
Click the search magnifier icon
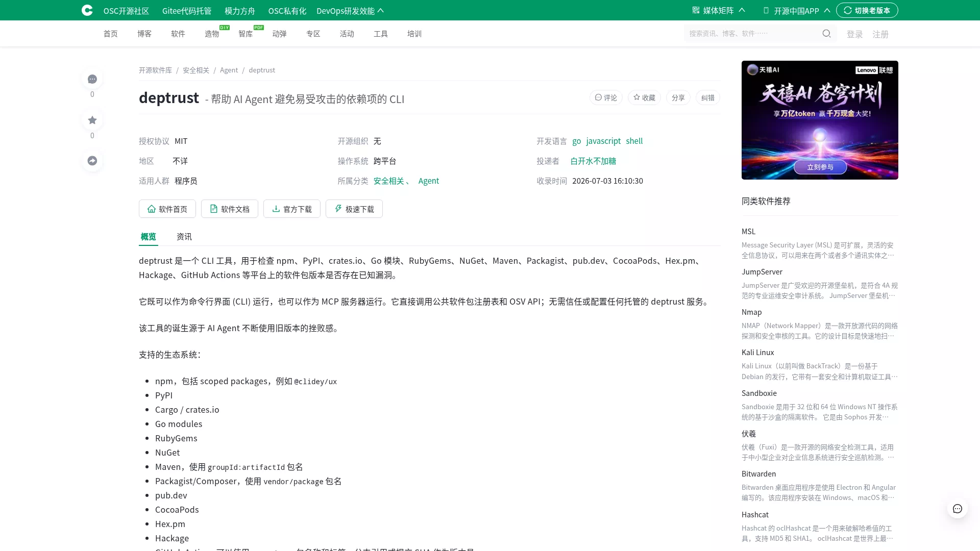point(826,34)
